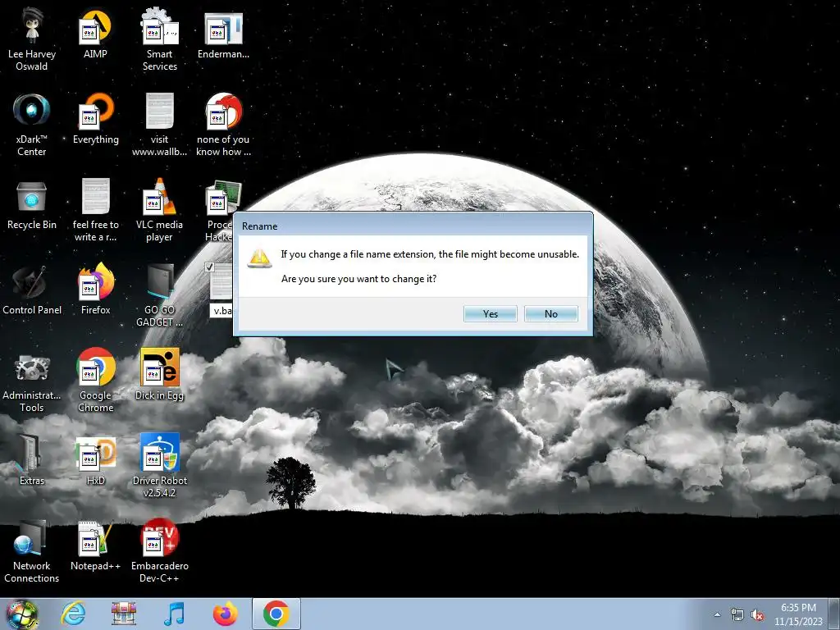This screenshot has width=840, height=630.
Task: Switch to Chrome in the taskbar
Action: click(276, 614)
